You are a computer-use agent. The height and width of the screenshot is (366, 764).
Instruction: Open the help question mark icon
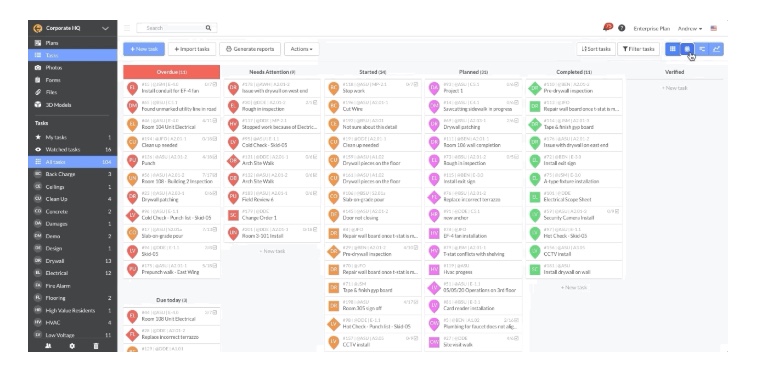(x=622, y=28)
